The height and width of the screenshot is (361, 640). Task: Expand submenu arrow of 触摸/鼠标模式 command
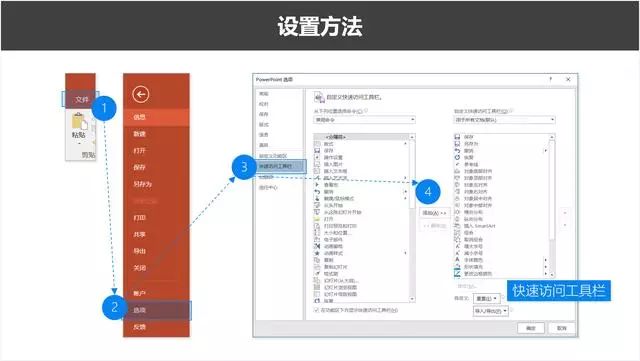405,198
